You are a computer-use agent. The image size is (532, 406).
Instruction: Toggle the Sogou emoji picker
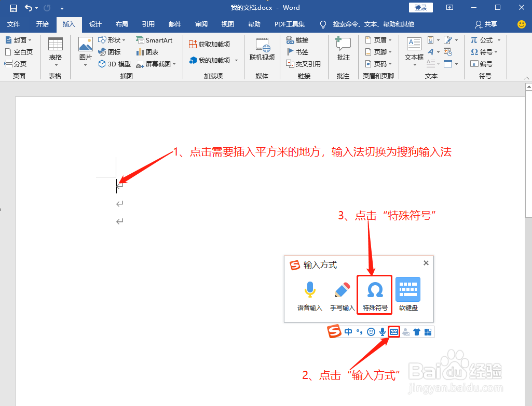click(371, 331)
